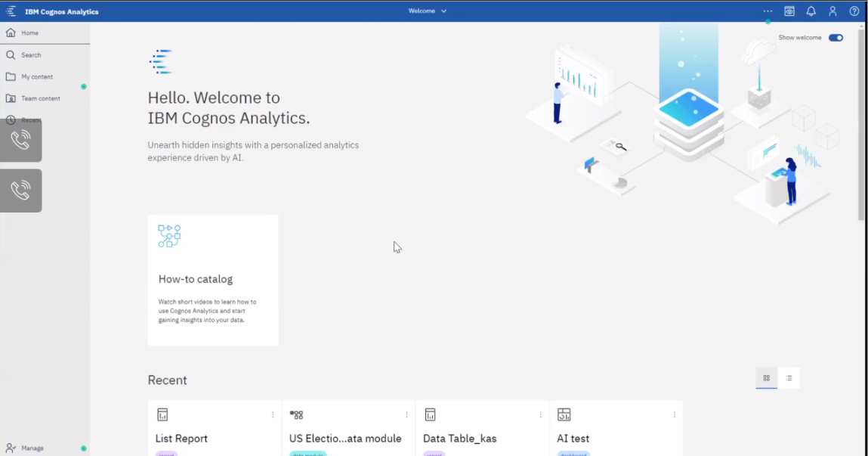Open US Election module card's more options

[407, 414]
